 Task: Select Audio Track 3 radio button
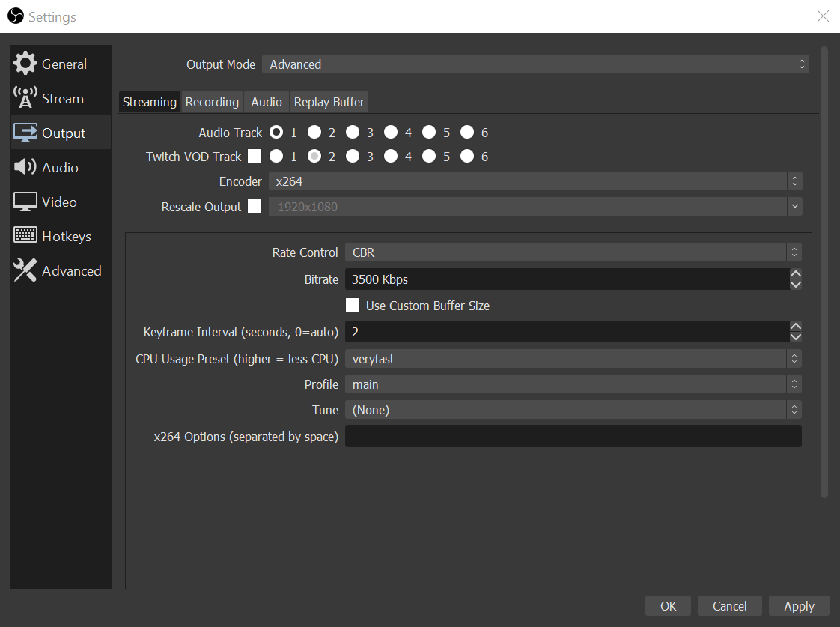click(x=353, y=133)
